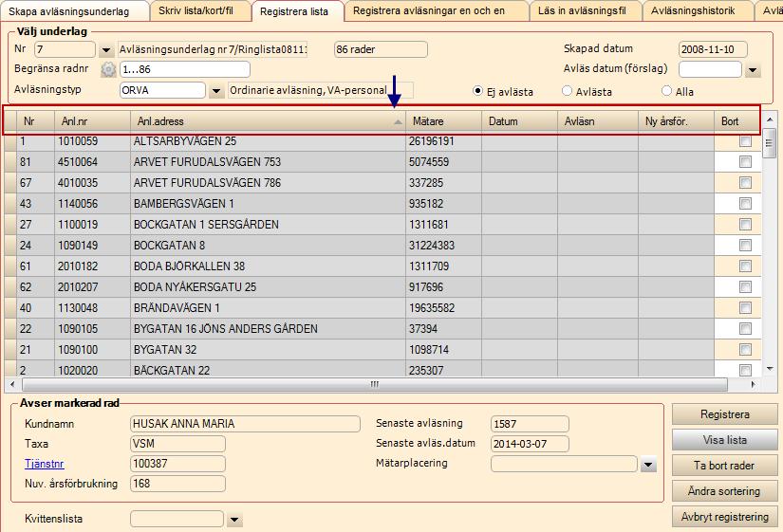Screen dimensions: 783x532
Task: Click the Avläs datum (förslag) field
Action: (710, 69)
